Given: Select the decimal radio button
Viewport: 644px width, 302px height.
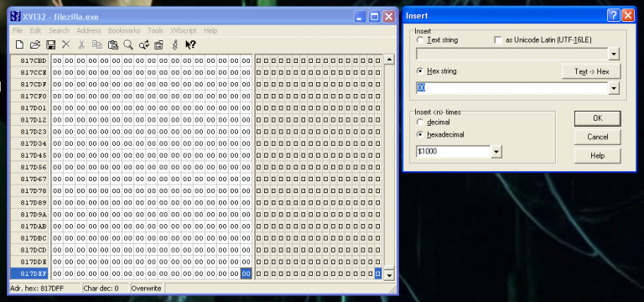Looking at the screenshot, I should (420, 122).
